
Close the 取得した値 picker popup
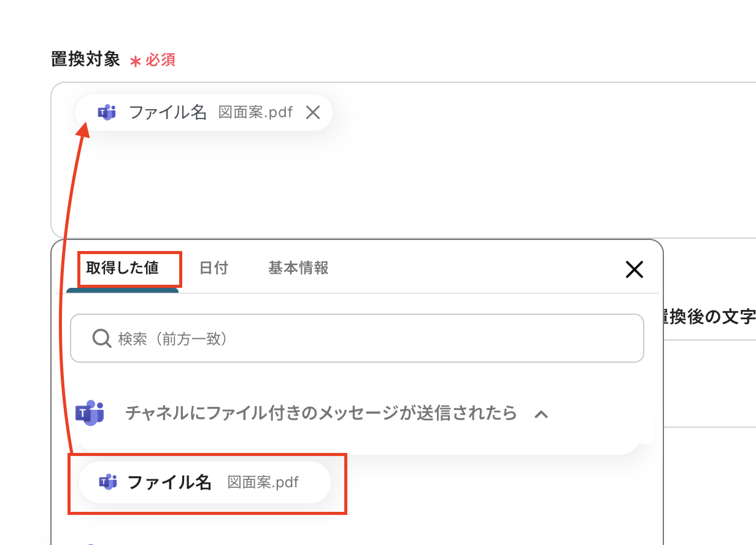634,269
